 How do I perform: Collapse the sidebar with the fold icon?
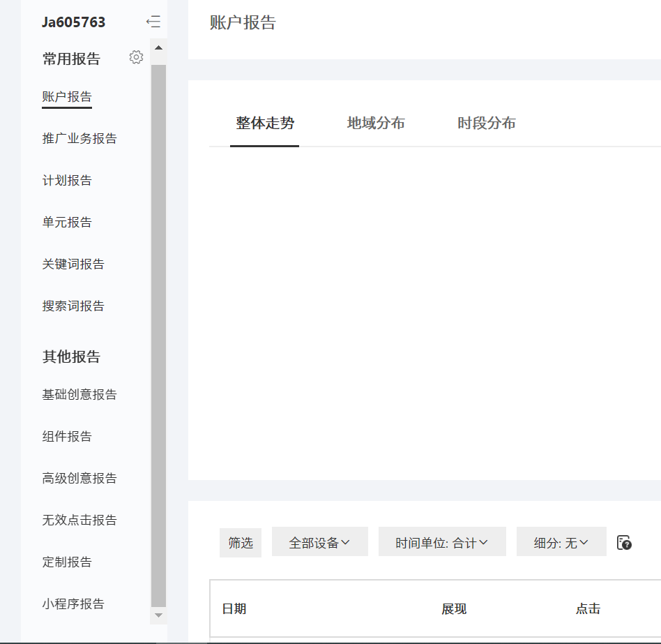[153, 22]
